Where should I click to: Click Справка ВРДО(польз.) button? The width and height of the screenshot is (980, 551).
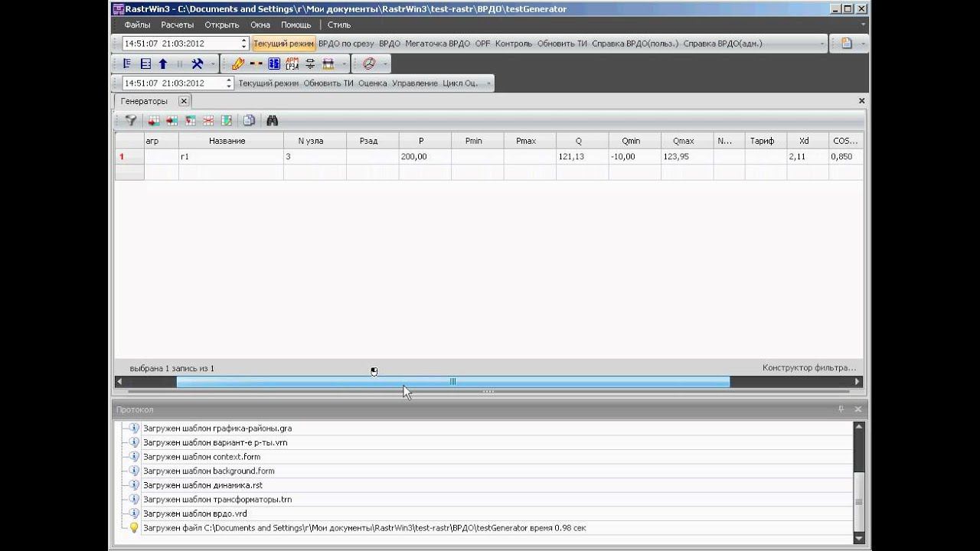tap(635, 44)
